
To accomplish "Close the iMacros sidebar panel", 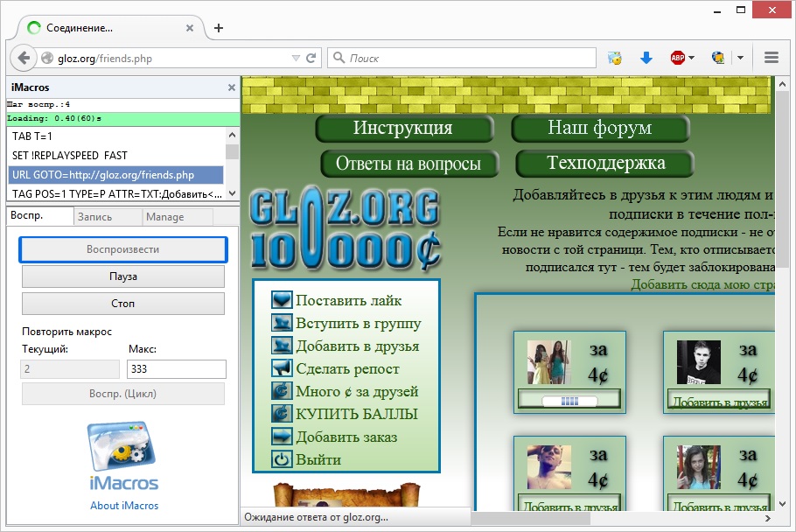I will 232,87.
